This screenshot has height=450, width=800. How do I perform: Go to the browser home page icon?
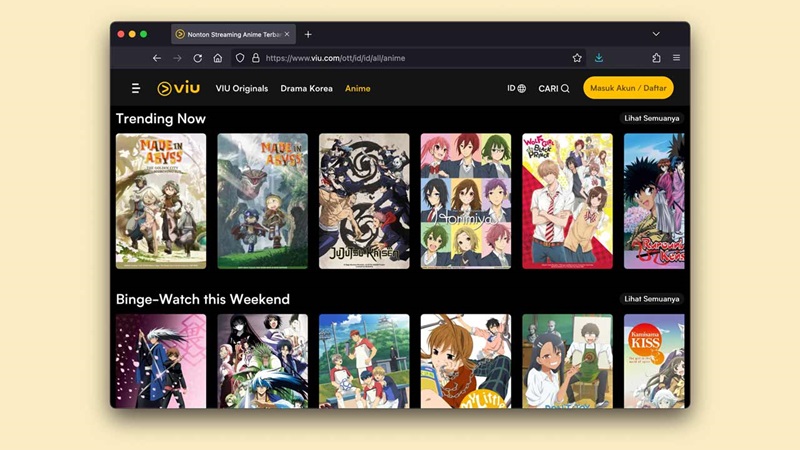pos(218,58)
